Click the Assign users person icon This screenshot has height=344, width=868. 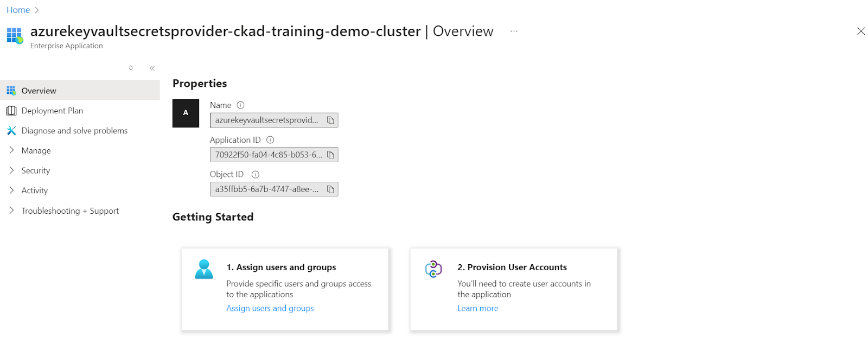pyautogui.click(x=204, y=269)
